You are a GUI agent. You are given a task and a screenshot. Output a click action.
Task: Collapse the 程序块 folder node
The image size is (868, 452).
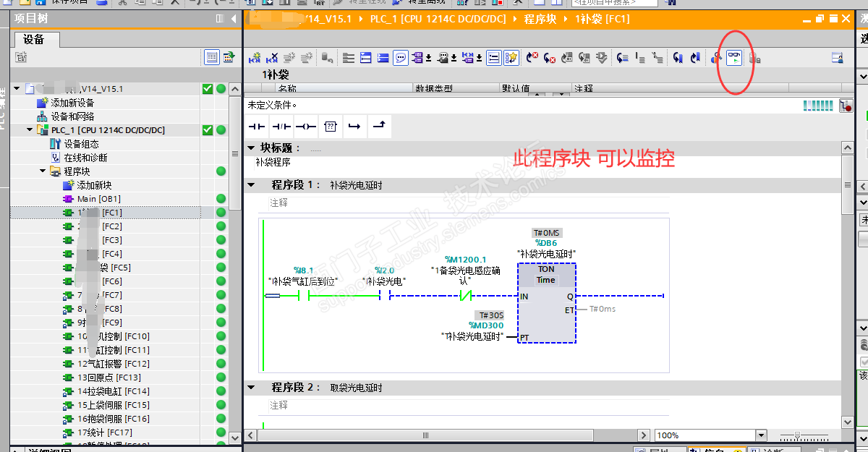[x=43, y=171]
